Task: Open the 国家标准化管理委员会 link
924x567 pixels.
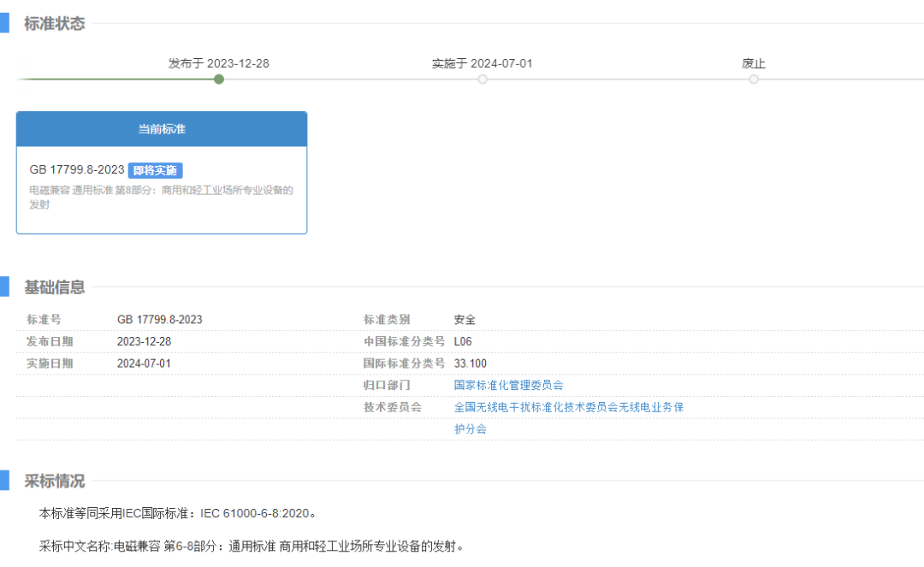Action: (x=508, y=385)
